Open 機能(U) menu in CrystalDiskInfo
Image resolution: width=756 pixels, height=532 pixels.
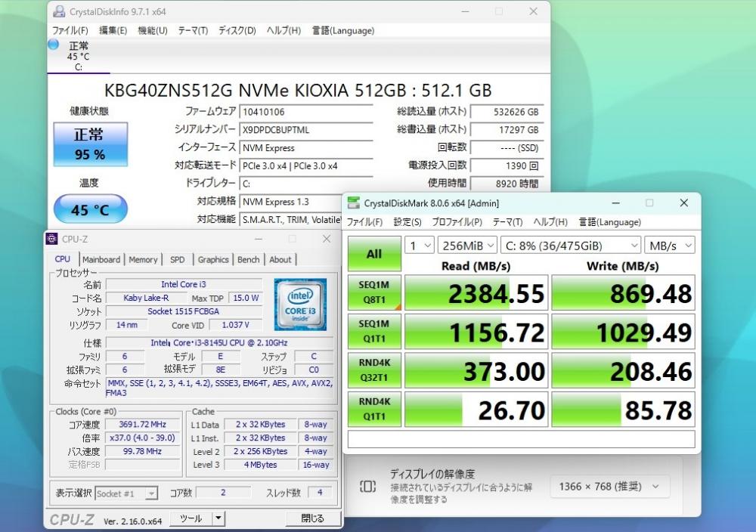point(153,30)
